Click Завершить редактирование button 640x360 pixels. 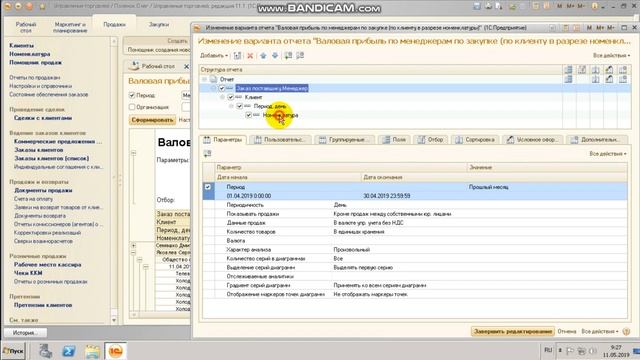point(513,331)
